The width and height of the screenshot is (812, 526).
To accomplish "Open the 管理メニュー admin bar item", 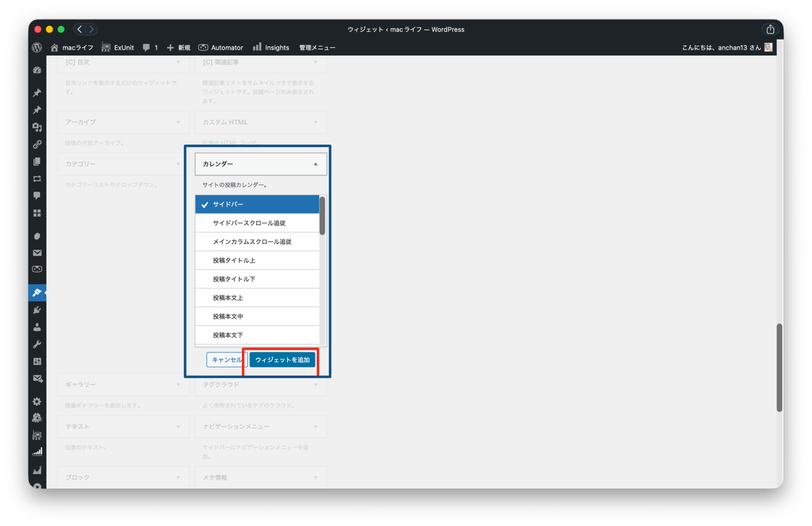I will [x=317, y=47].
